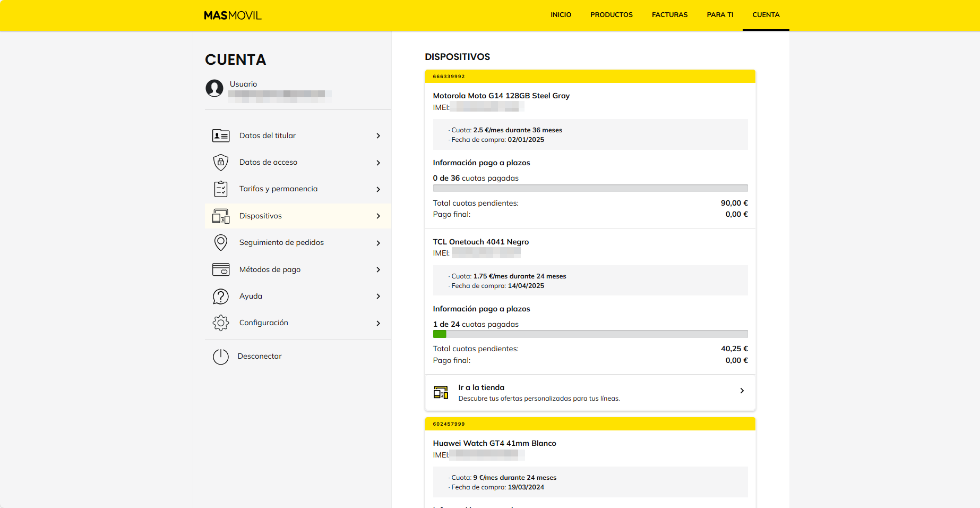Click the Seguimiento de pedidos location pin icon
980x508 pixels.
(x=221, y=242)
